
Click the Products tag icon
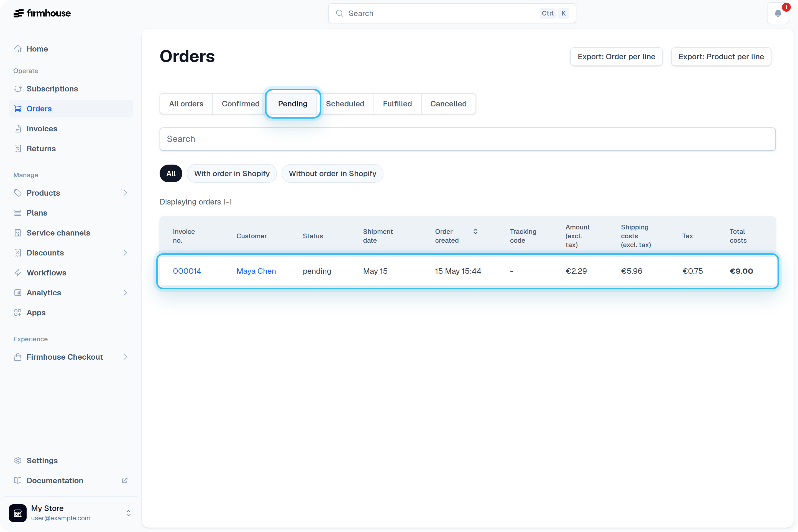18,193
